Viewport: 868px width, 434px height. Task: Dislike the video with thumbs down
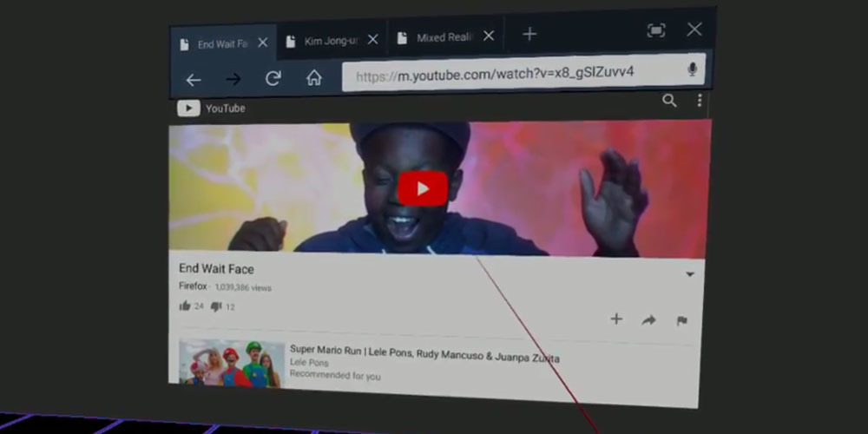click(x=216, y=306)
